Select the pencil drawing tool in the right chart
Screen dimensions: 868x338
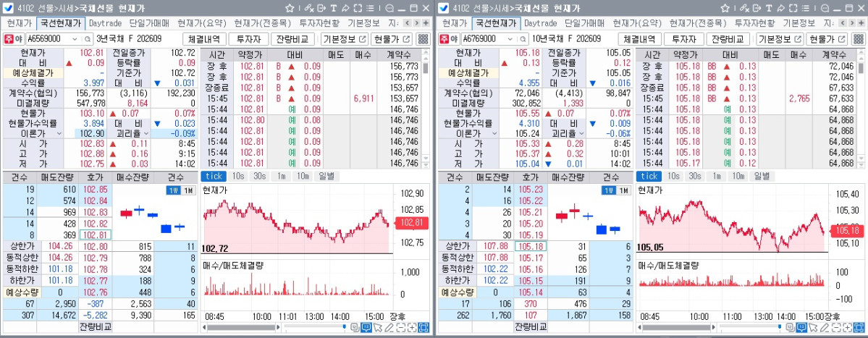(825, 327)
